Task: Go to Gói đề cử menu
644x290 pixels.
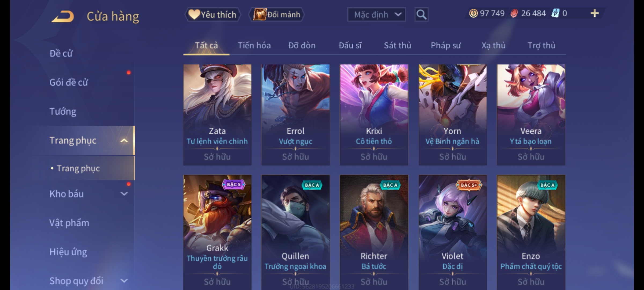Action: tap(69, 82)
